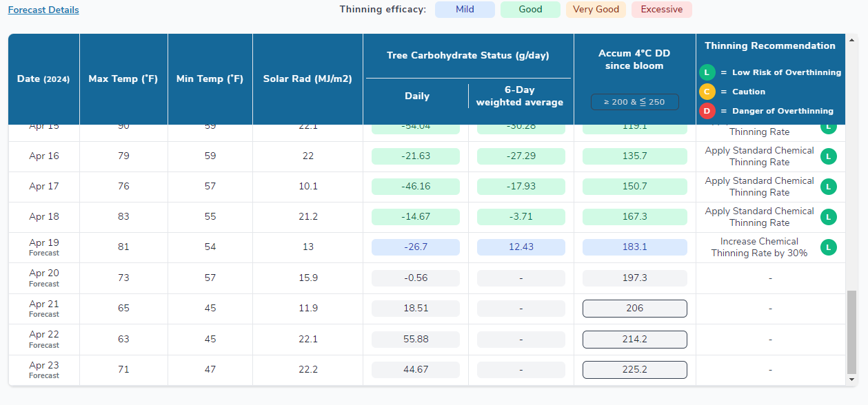Click the Solar Rad (MJ/m2) column header

[307, 79]
